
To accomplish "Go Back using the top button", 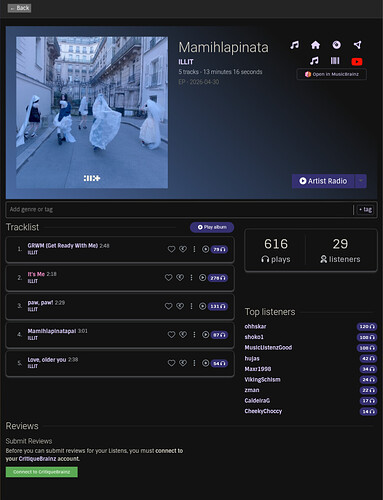I will pyautogui.click(x=20, y=8).
